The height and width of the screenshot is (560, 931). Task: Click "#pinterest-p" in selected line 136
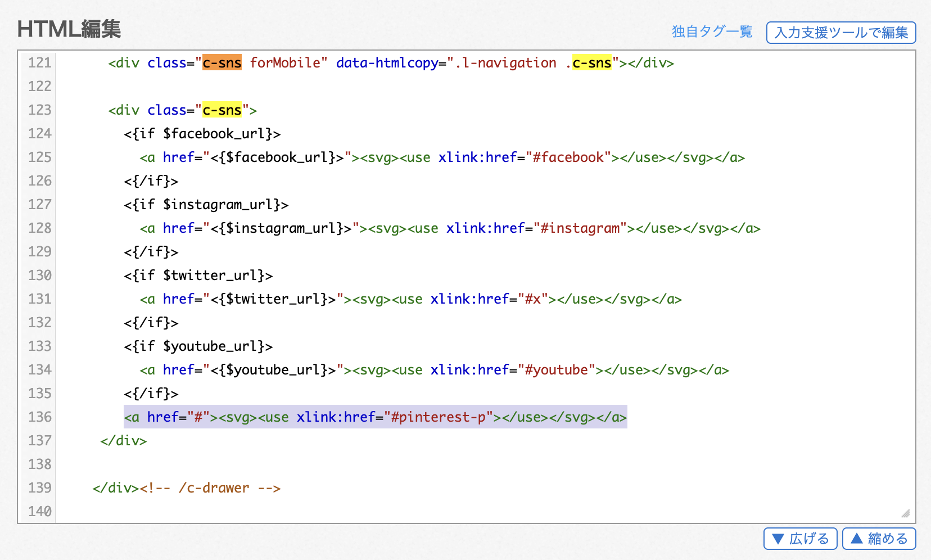[x=439, y=417]
